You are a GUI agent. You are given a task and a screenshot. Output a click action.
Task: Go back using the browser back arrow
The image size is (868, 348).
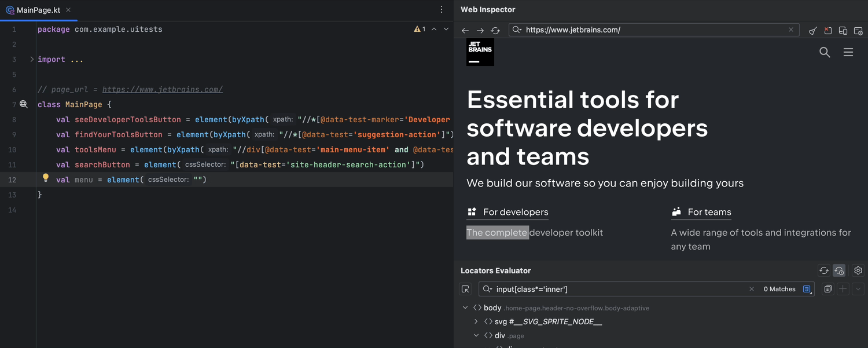tap(465, 30)
